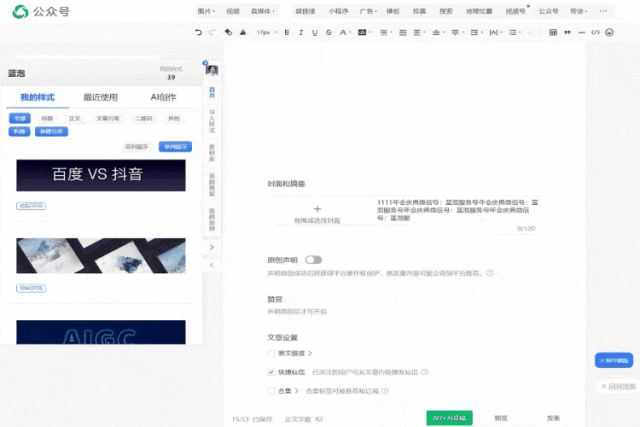This screenshot has height=427, width=640.
Task: Open 导入样式 in the vertical sidebar
Action: 212,120
